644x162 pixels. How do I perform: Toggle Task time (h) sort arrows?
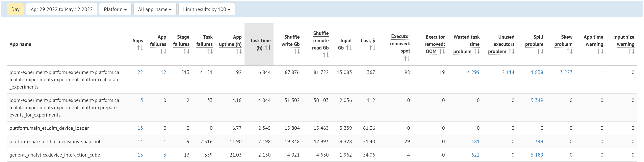pos(268,48)
